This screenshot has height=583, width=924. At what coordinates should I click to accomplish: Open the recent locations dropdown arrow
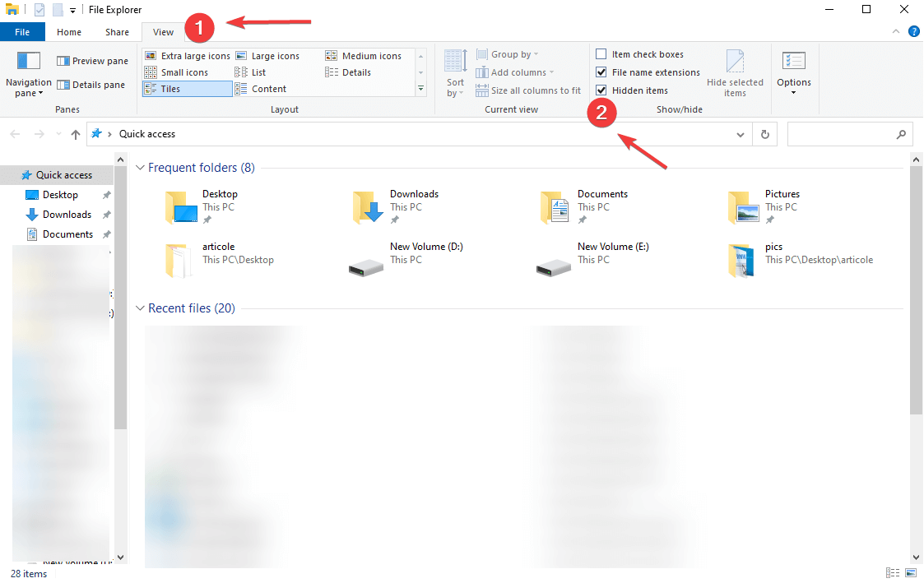coord(58,134)
